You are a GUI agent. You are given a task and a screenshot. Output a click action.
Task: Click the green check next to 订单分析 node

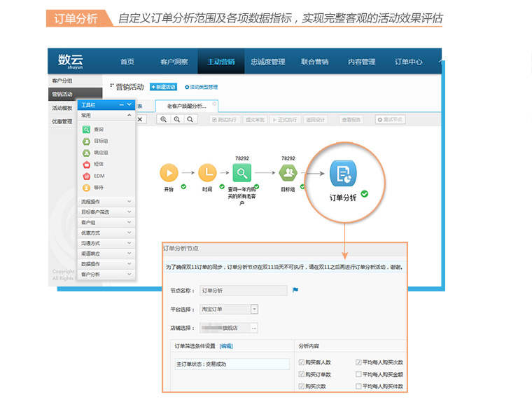click(x=365, y=194)
